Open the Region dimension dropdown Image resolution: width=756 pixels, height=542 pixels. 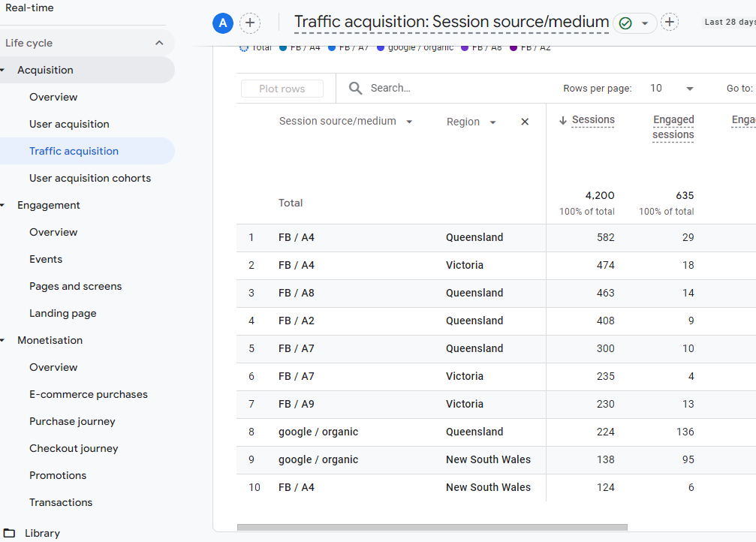coord(492,122)
